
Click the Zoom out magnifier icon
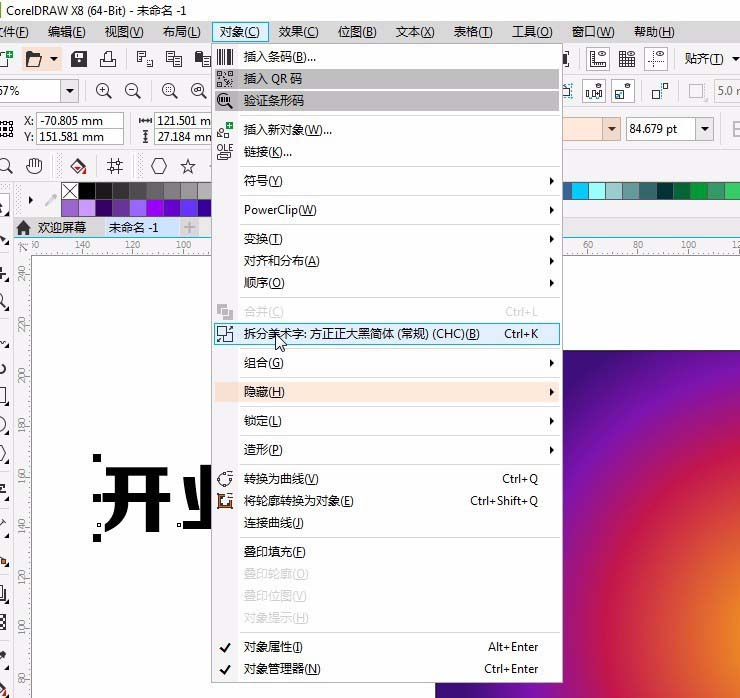(x=133, y=91)
